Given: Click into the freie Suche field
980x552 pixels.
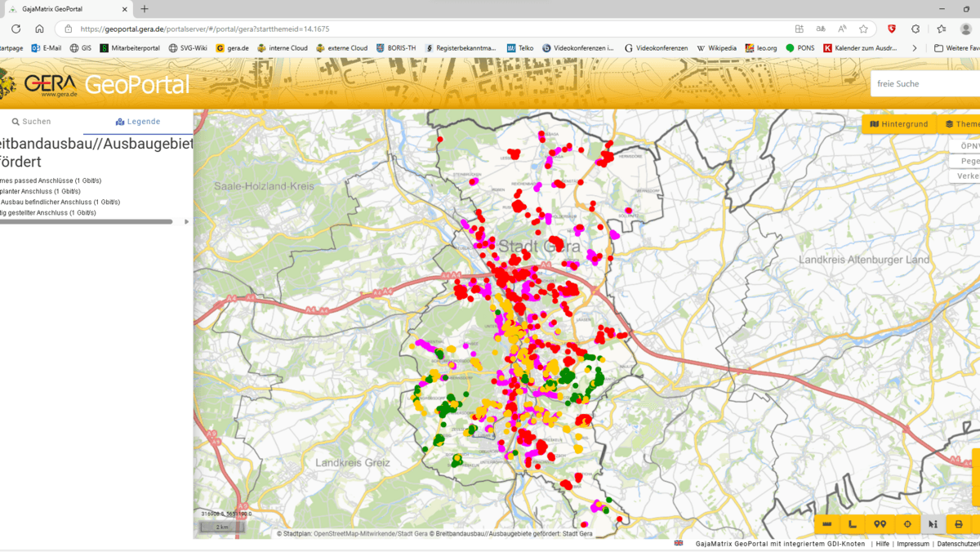Looking at the screenshot, I should [923, 84].
